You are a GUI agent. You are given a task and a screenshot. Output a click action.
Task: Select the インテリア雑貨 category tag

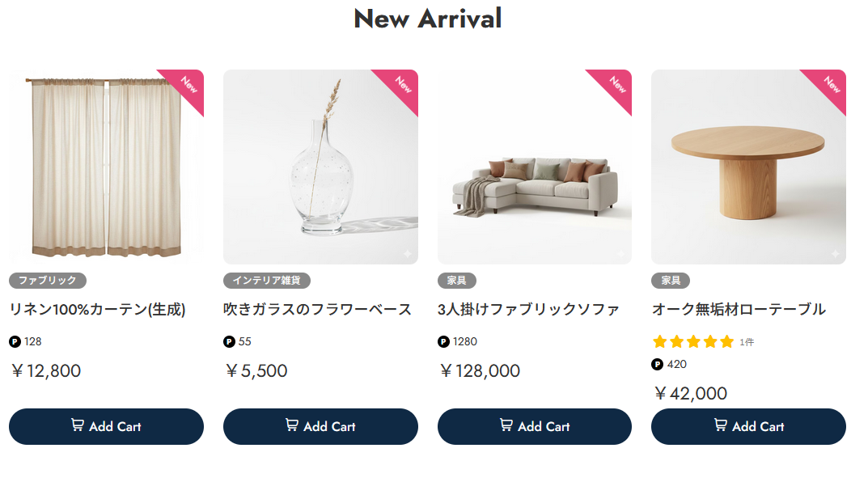coord(267,281)
